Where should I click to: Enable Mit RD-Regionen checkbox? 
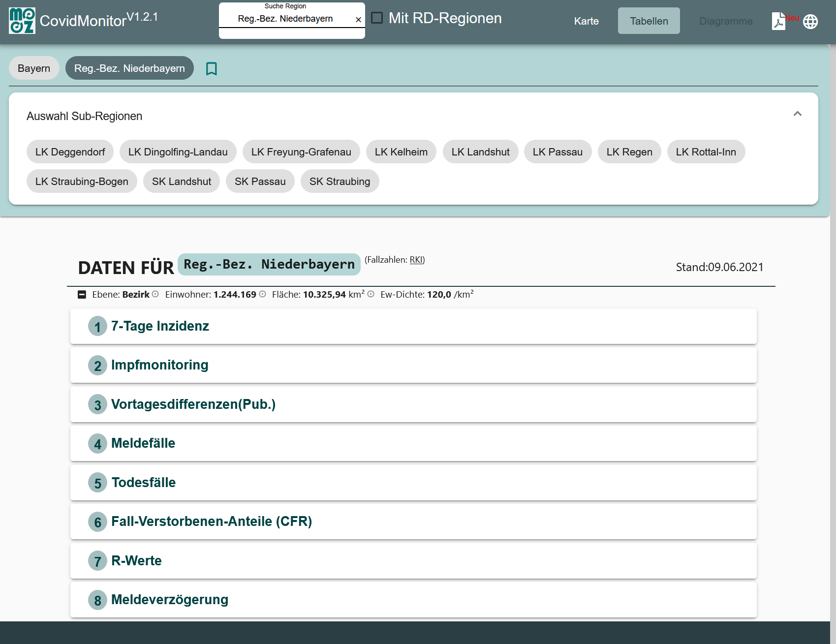[377, 18]
